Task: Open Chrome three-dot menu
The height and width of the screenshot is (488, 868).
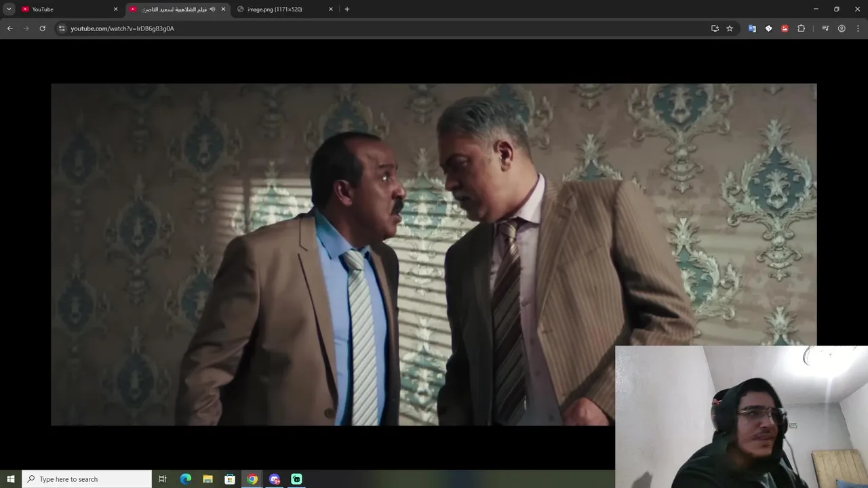Action: (x=858, y=28)
